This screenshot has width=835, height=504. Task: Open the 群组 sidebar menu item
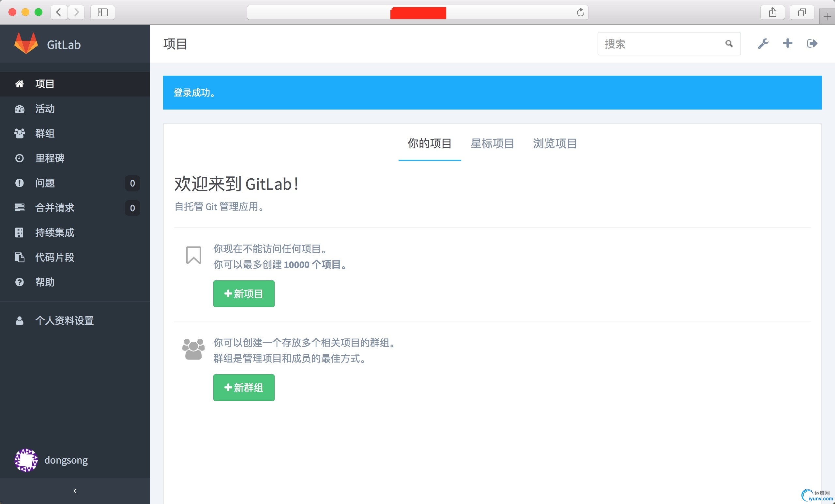(x=75, y=133)
